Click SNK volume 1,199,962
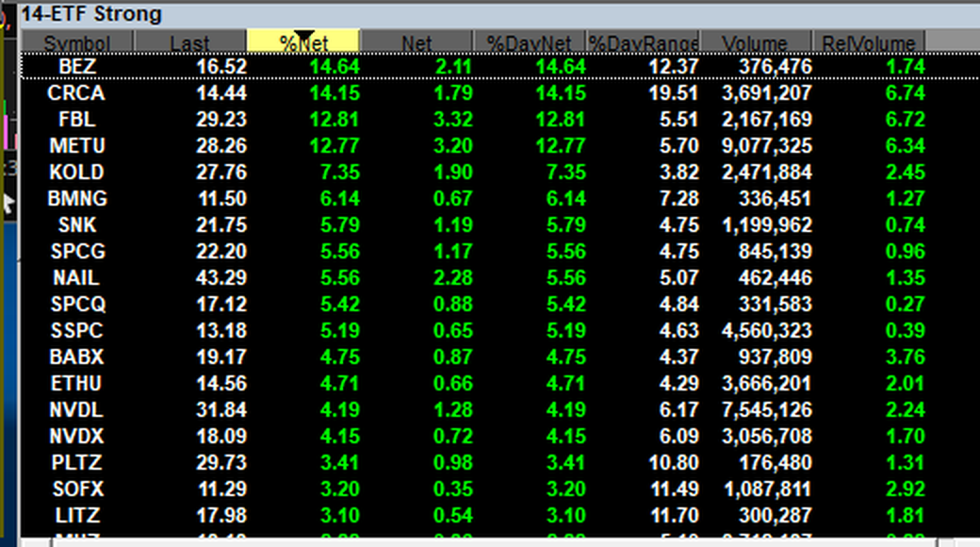This screenshot has width=980, height=547. [767, 224]
